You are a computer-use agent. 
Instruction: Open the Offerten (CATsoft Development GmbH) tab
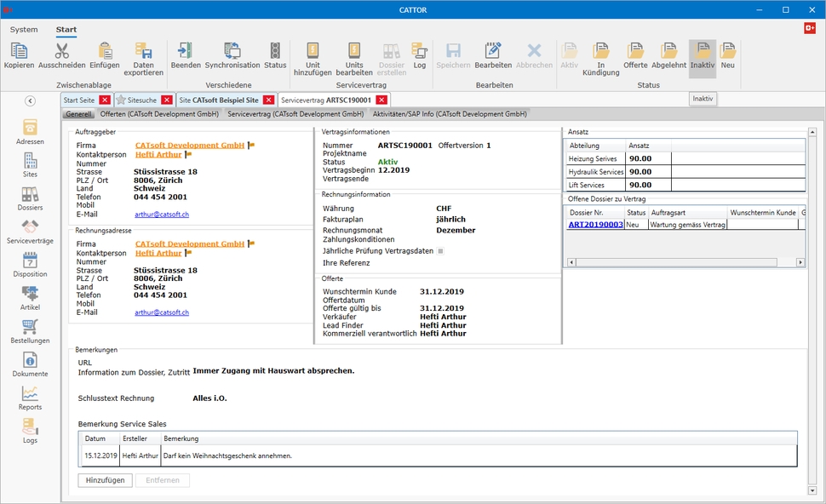tap(159, 113)
